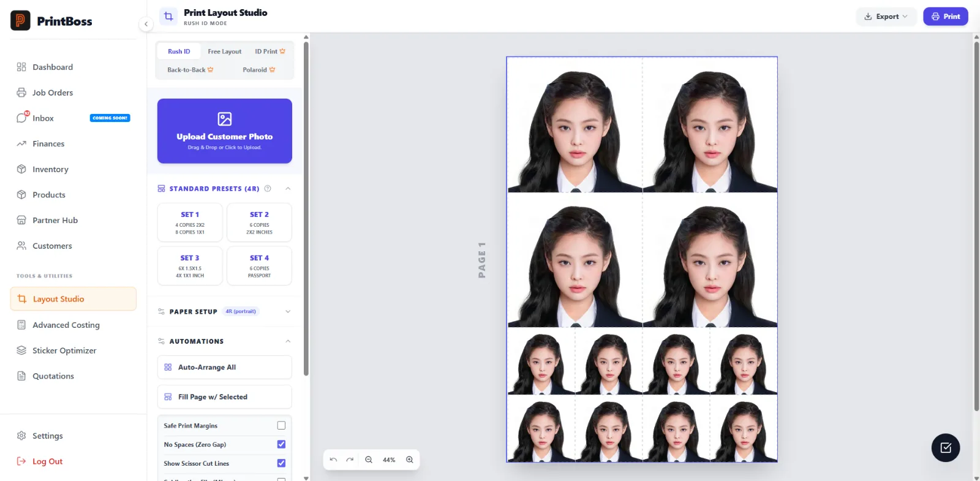Viewport: 980px width, 481px height.
Task: Click the left panel vertical scrollbar
Action: (x=306, y=208)
